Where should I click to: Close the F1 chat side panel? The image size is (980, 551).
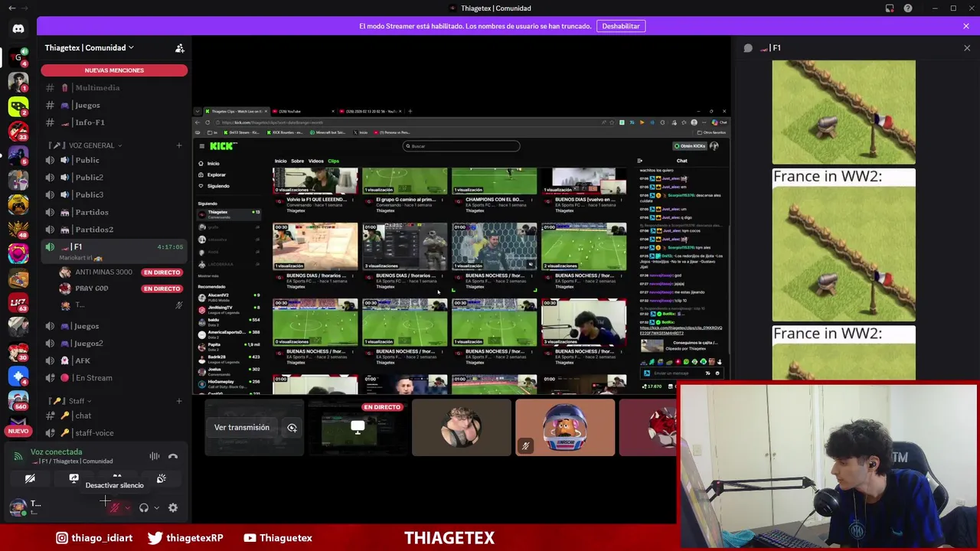pyautogui.click(x=967, y=48)
